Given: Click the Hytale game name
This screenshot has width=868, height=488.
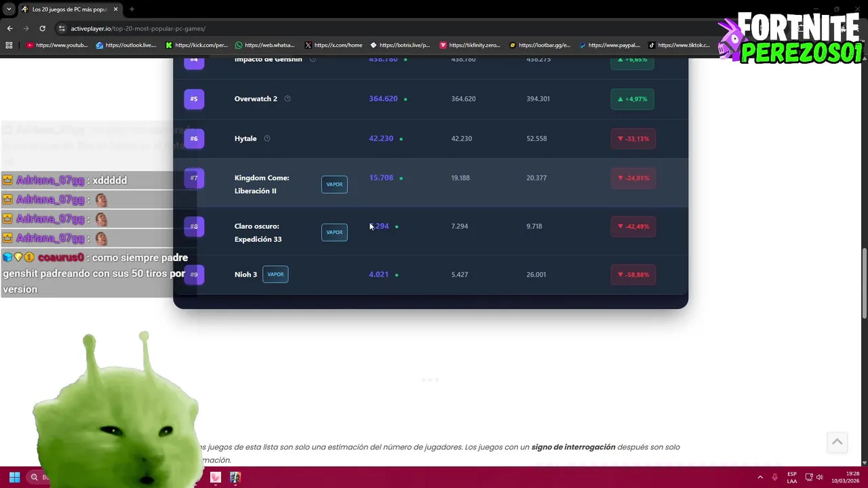Looking at the screenshot, I should click(245, 138).
